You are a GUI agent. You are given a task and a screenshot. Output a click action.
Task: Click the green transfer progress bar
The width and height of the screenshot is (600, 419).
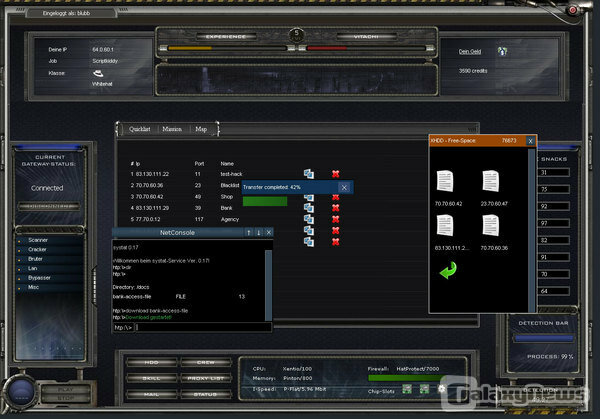pyautogui.click(x=265, y=201)
